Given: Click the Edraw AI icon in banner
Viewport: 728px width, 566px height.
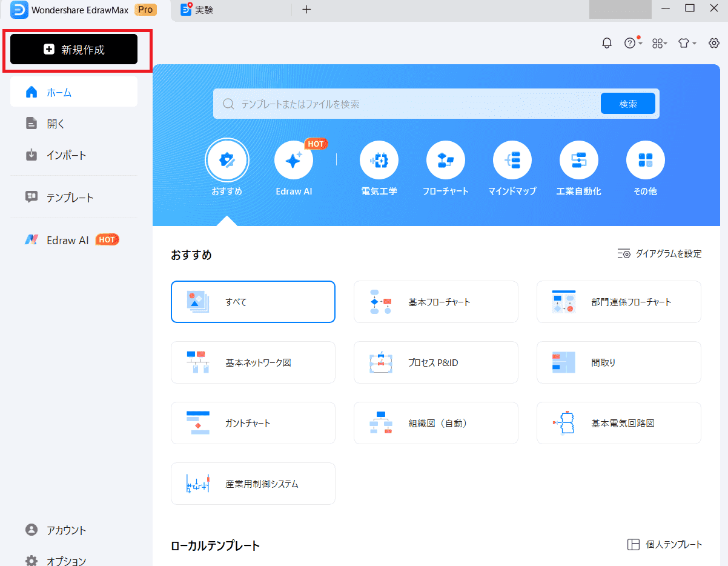Looking at the screenshot, I should (294, 161).
